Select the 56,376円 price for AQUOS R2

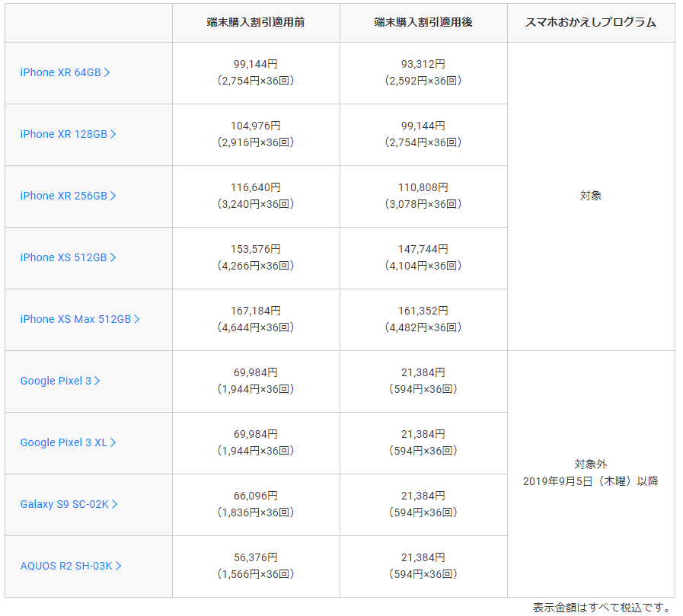tap(256, 557)
